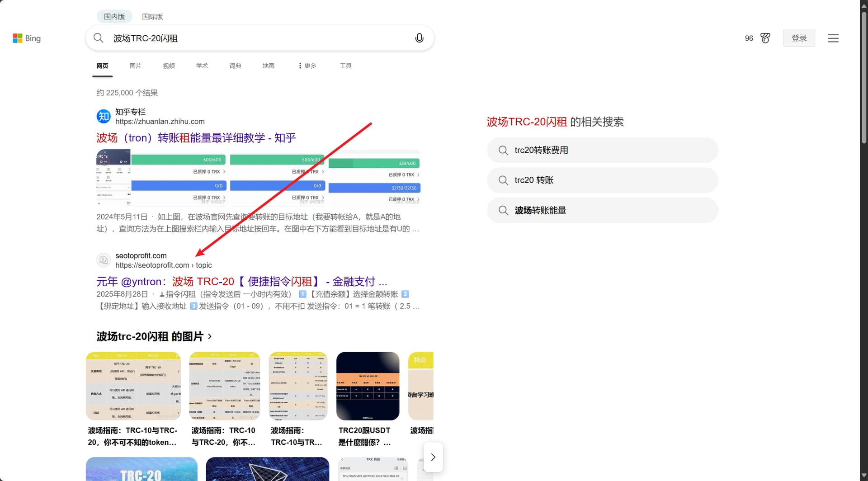Viewport: 868px width, 481px height.
Task: Open the Rewards medal icon
Action: [765, 38]
